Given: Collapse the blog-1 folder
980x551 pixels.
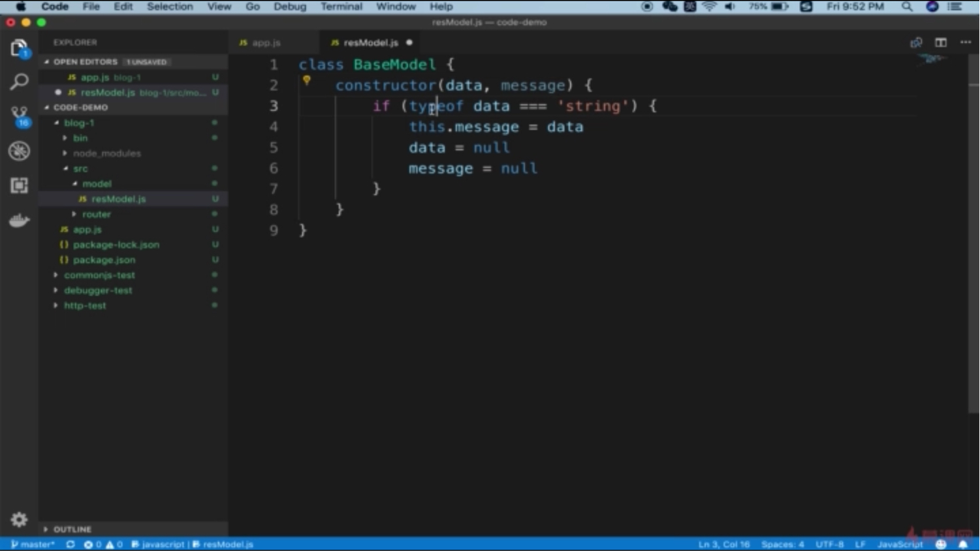Looking at the screenshot, I should [x=56, y=123].
